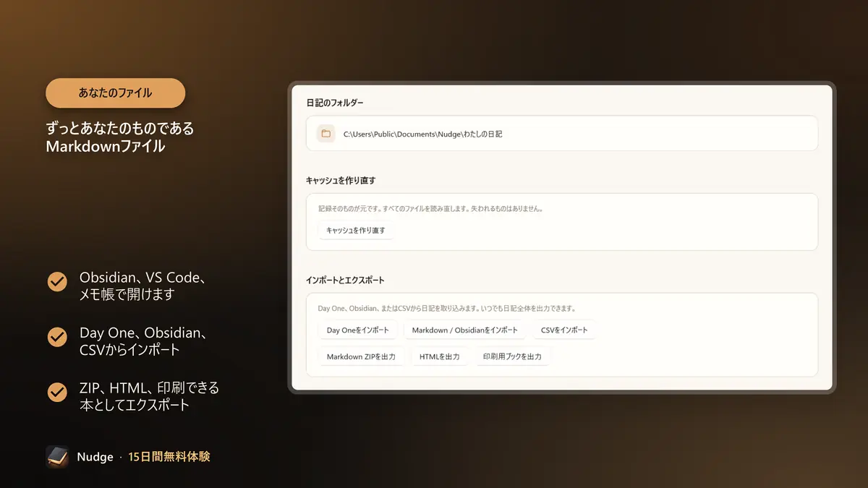Click the Nudge app logo icon
The width and height of the screenshot is (868, 488).
pos(57,457)
